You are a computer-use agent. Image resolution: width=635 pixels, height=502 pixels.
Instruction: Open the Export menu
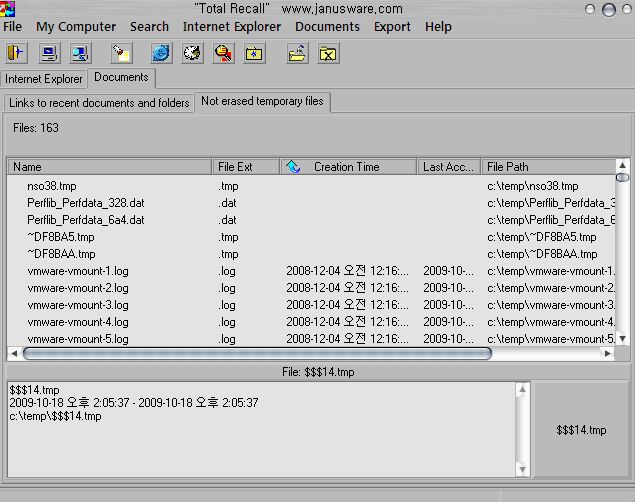[392, 27]
